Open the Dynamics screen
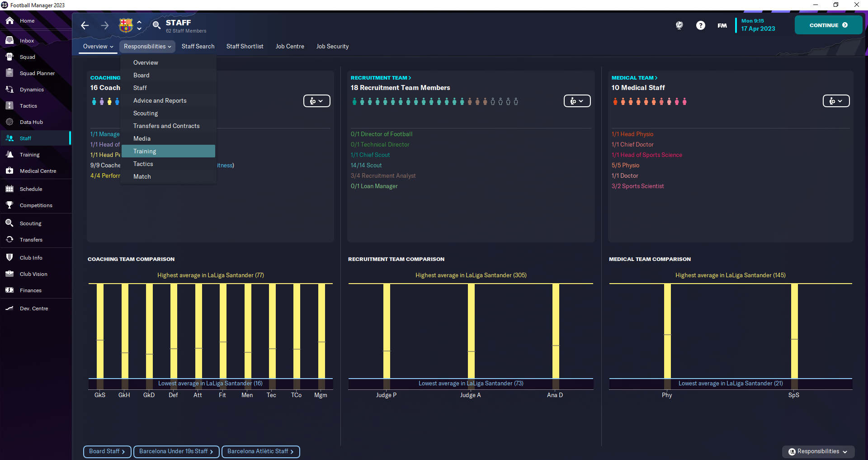The width and height of the screenshot is (868, 460). (x=32, y=89)
